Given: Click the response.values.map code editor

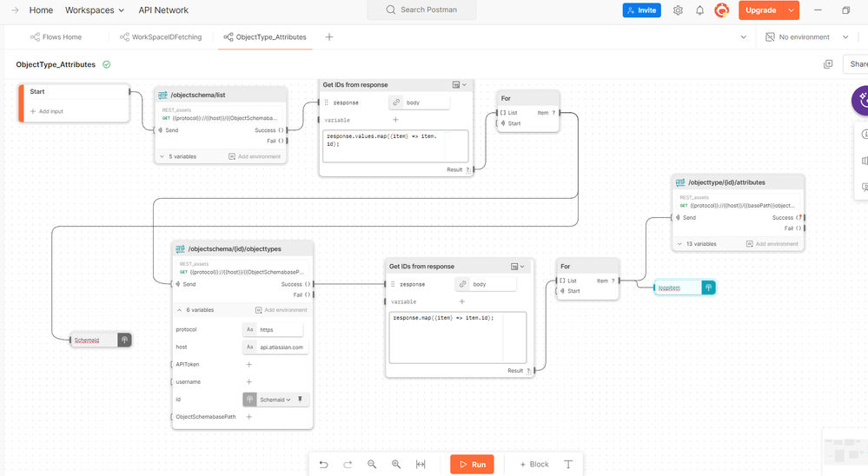Looking at the screenshot, I should pyautogui.click(x=395, y=146).
